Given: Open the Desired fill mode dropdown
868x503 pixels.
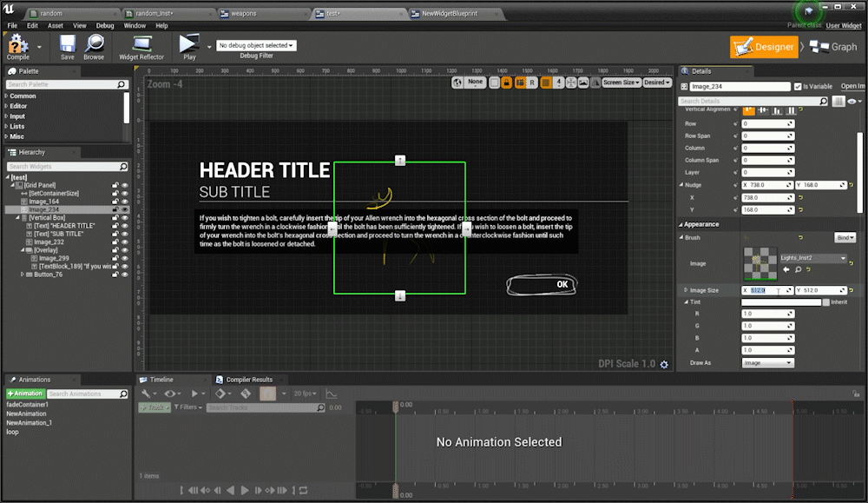Looking at the screenshot, I should [x=656, y=83].
